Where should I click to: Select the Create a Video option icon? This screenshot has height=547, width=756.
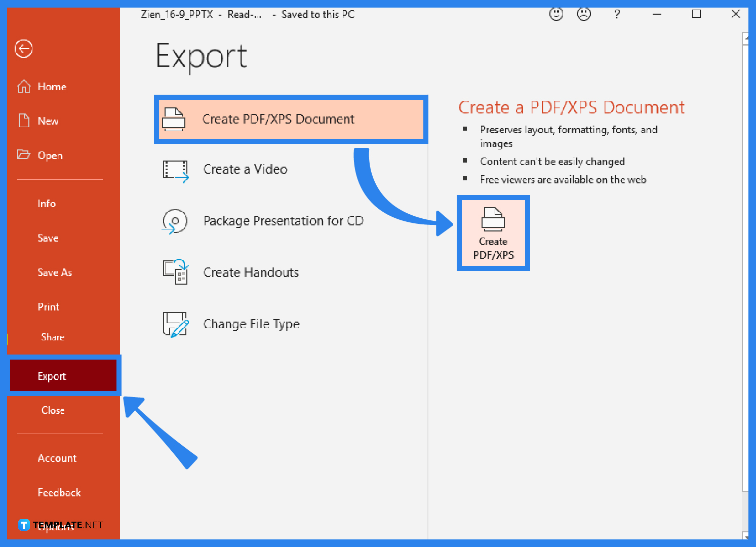click(x=175, y=171)
